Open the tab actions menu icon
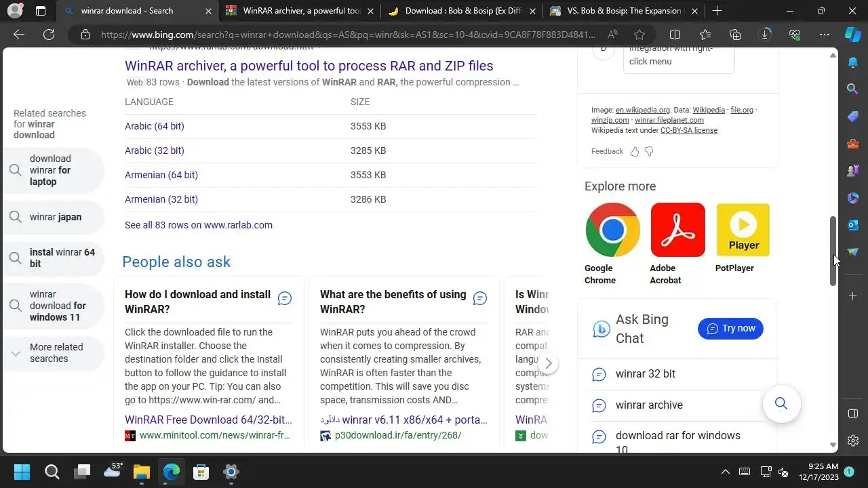 (41, 11)
